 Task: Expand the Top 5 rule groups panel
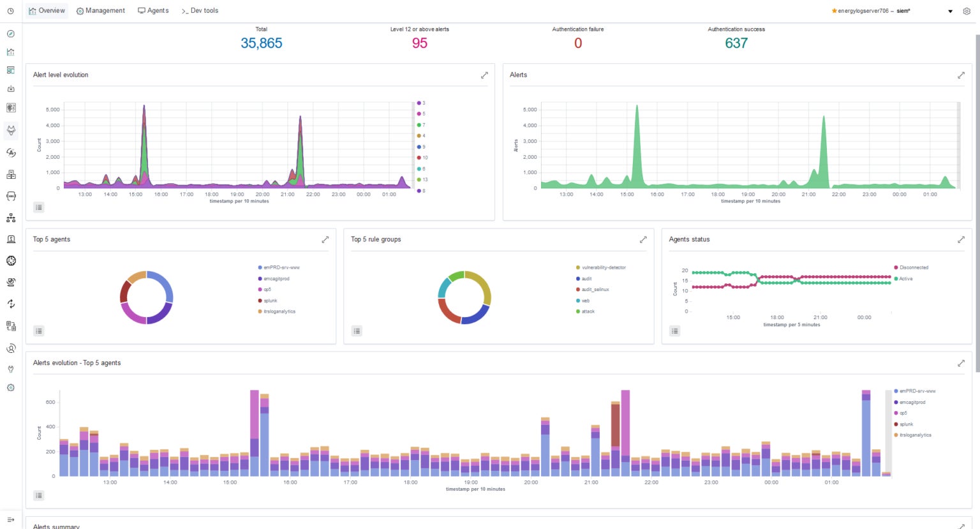[643, 239]
